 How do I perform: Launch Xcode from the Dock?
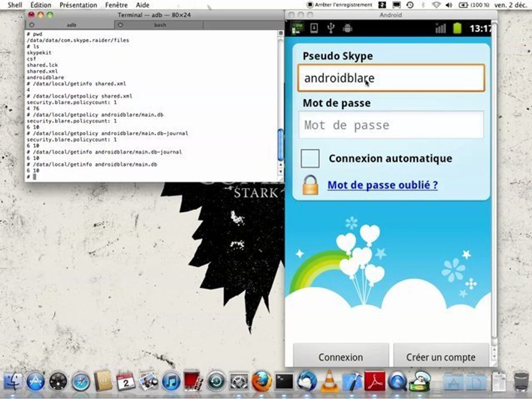click(x=352, y=381)
